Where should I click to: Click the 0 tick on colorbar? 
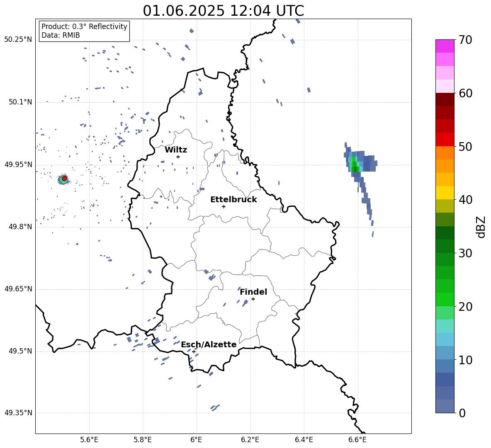point(462,413)
